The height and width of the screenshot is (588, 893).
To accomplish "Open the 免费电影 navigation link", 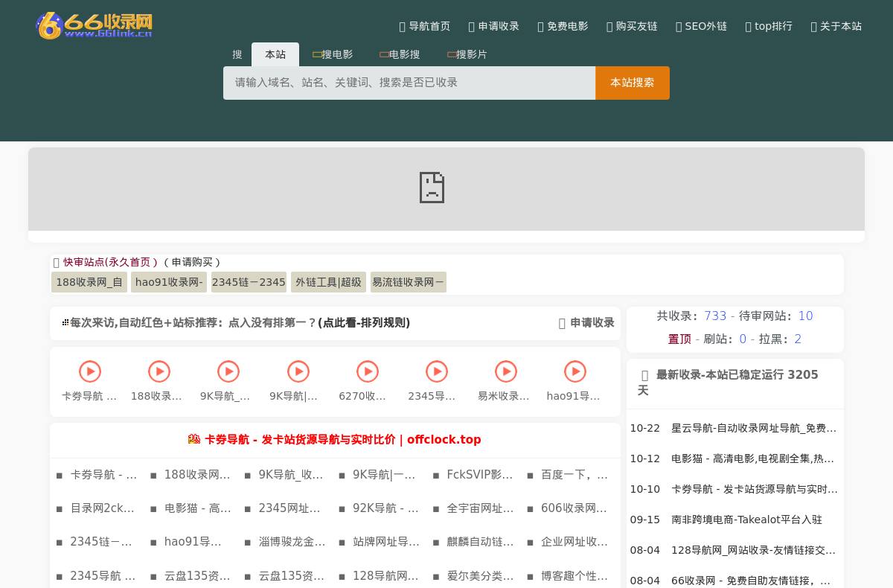I will click(x=563, y=26).
